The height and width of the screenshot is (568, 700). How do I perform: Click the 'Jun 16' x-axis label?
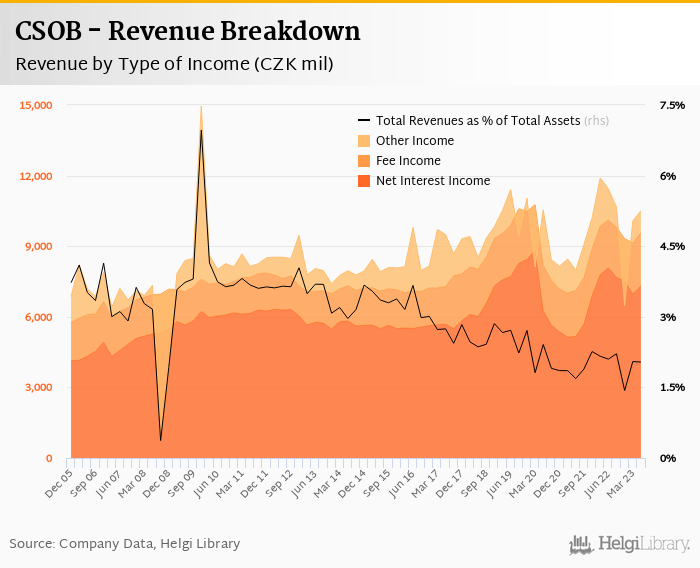pyautogui.click(x=401, y=484)
